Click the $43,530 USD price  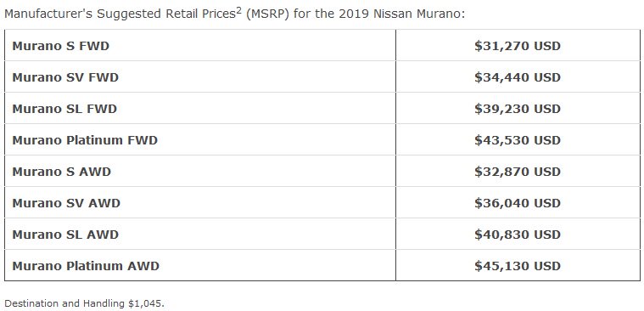tap(518, 140)
